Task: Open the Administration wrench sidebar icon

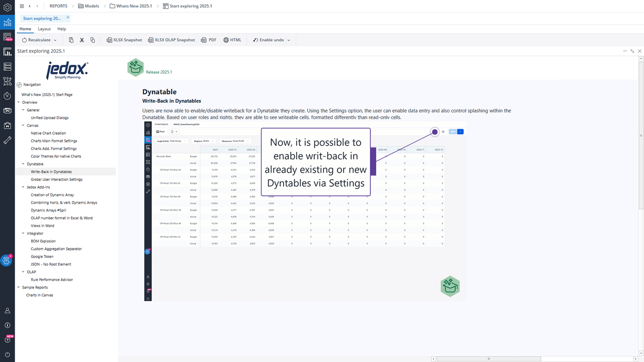Action: (x=7, y=140)
